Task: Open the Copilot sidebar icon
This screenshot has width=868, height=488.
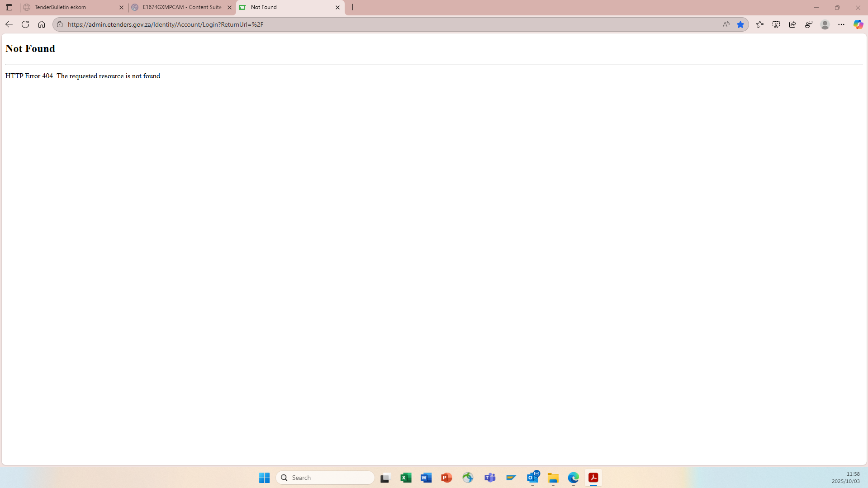Action: coord(858,24)
